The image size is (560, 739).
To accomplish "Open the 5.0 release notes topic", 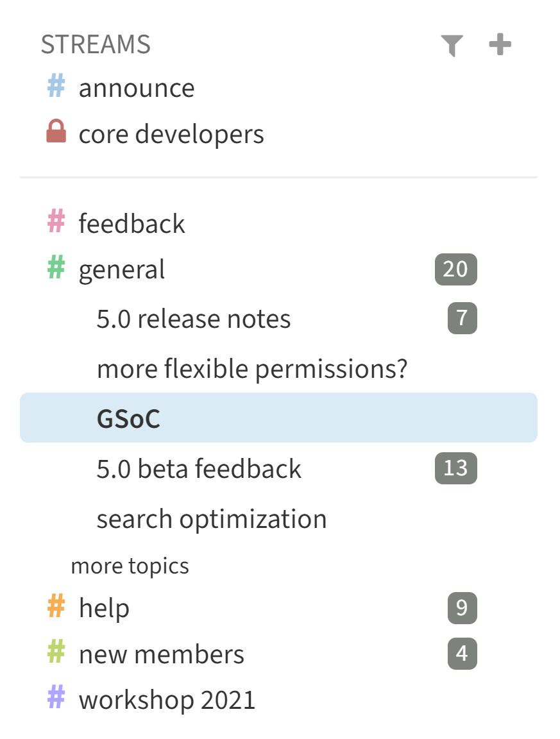I will 194,319.
